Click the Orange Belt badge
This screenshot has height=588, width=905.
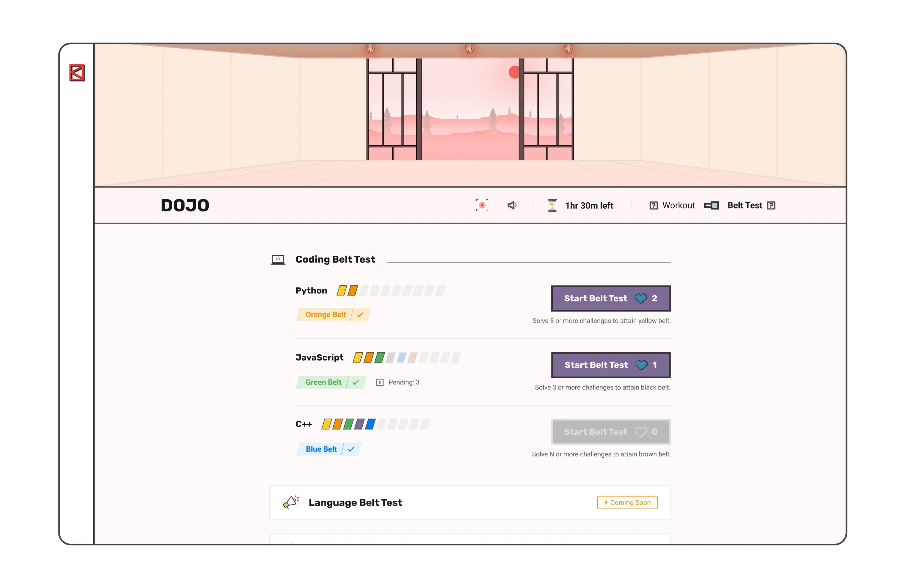[x=333, y=315]
